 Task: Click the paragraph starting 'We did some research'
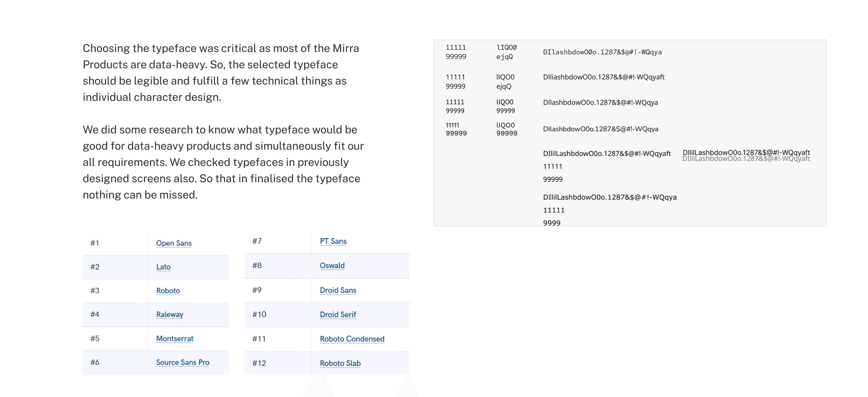click(x=223, y=162)
